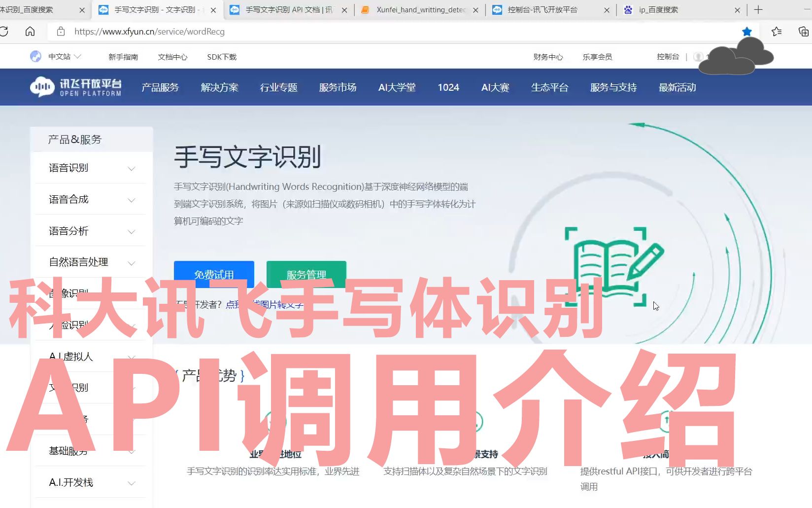The width and height of the screenshot is (812, 508).
Task: Close the 手写文字识别 API 文档 tab
Action: pyautogui.click(x=344, y=10)
